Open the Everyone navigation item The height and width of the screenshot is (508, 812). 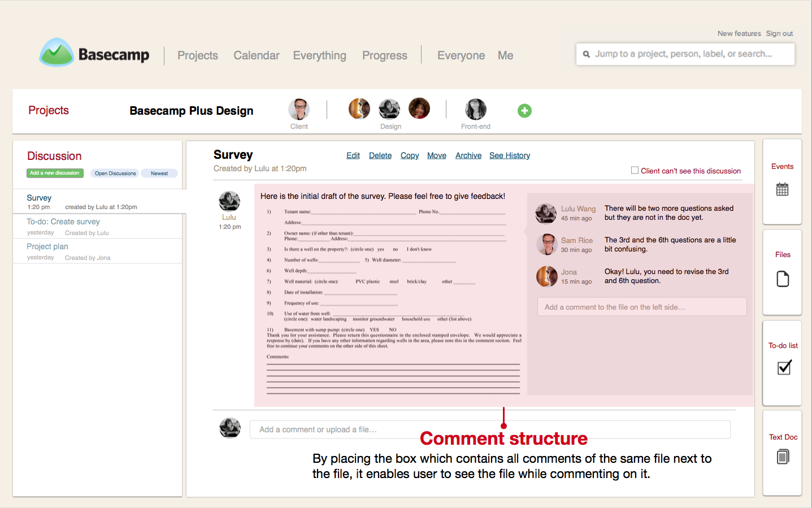[x=461, y=55]
